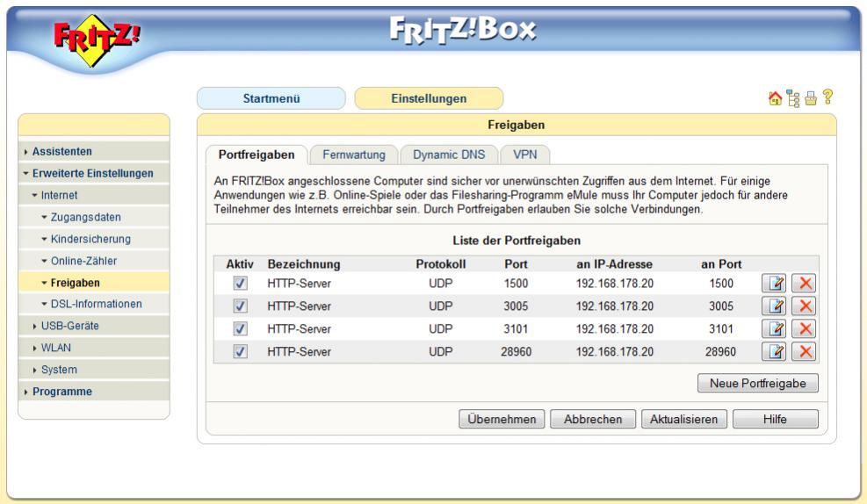This screenshot has height=504, width=867.
Task: Switch to the Fernwartung tab
Action: click(x=354, y=155)
